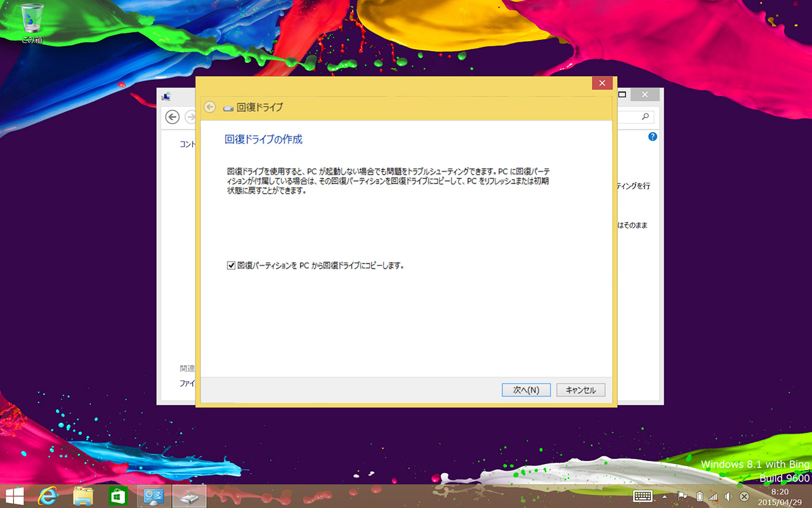812x508 pixels.
Task: Open the network signal icon
Action: [713, 496]
